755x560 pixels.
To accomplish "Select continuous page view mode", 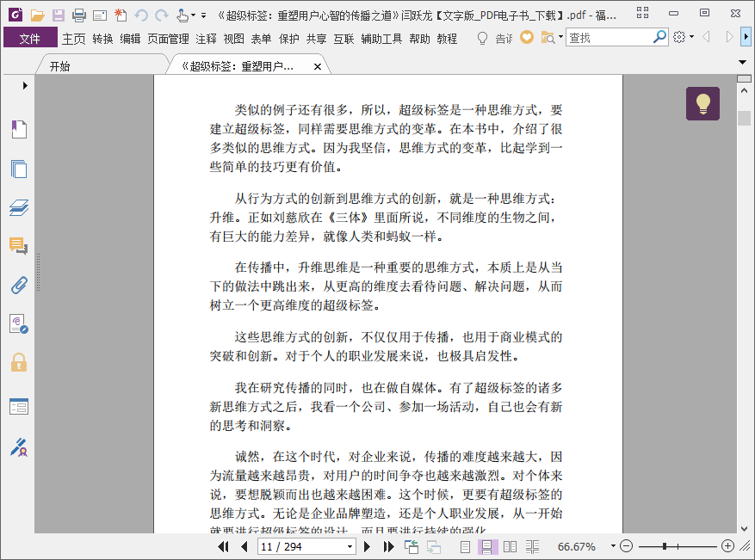I will pos(486,547).
